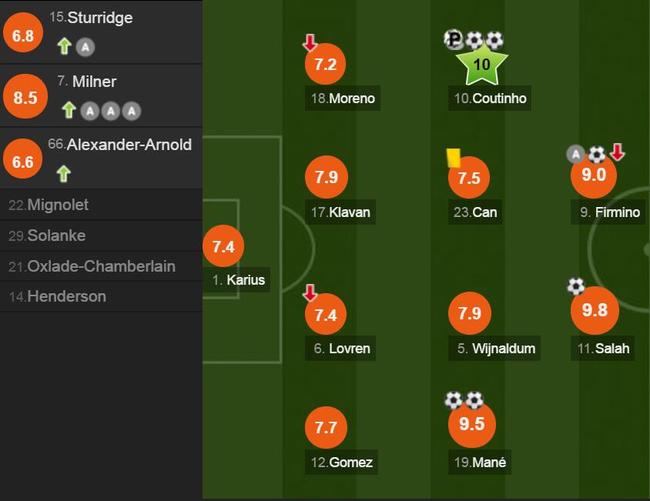Image resolution: width=650 pixels, height=501 pixels.
Task: Click the 5. Wijnaldum name label
Action: tap(495, 349)
